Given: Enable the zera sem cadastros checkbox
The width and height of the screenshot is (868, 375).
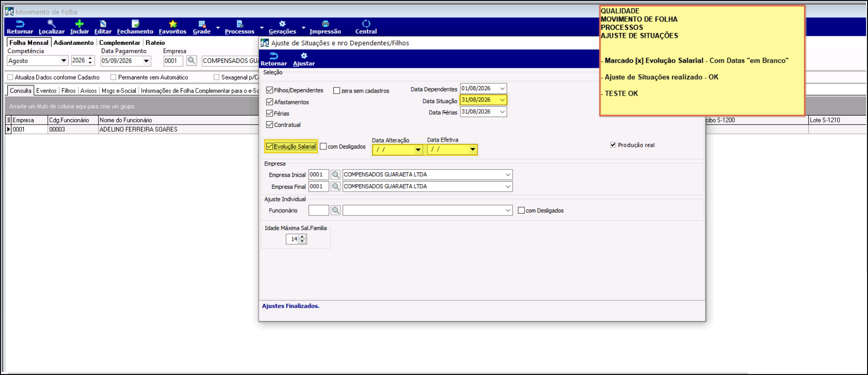Looking at the screenshot, I should point(337,91).
